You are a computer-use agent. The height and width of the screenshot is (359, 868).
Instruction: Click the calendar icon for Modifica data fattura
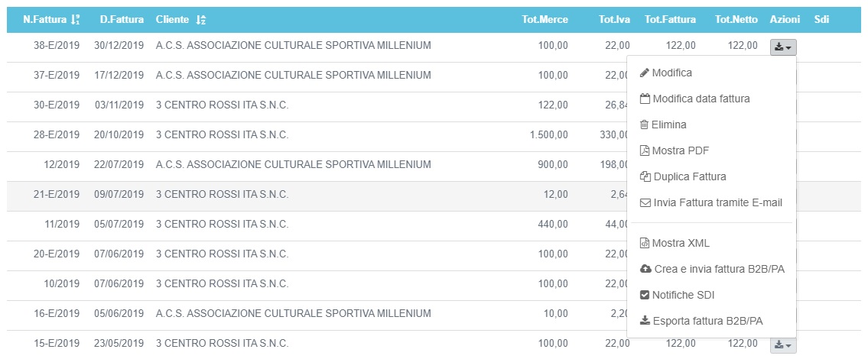coord(645,99)
